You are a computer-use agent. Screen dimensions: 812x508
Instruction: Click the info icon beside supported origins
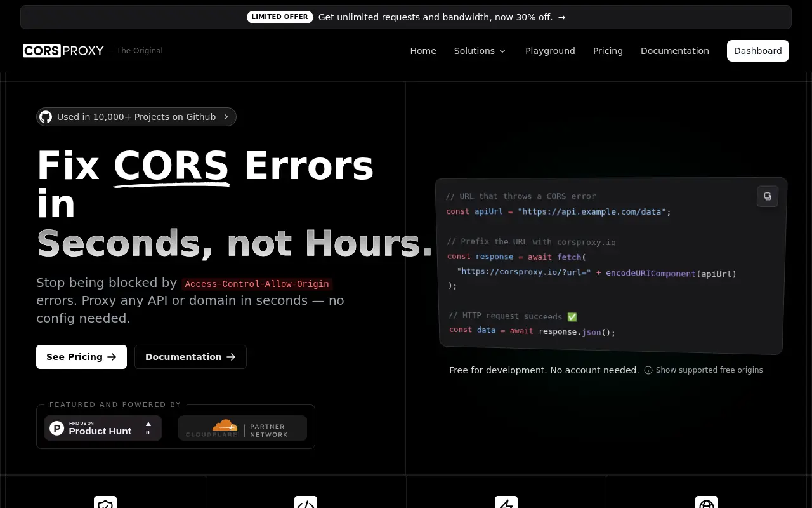coord(648,370)
